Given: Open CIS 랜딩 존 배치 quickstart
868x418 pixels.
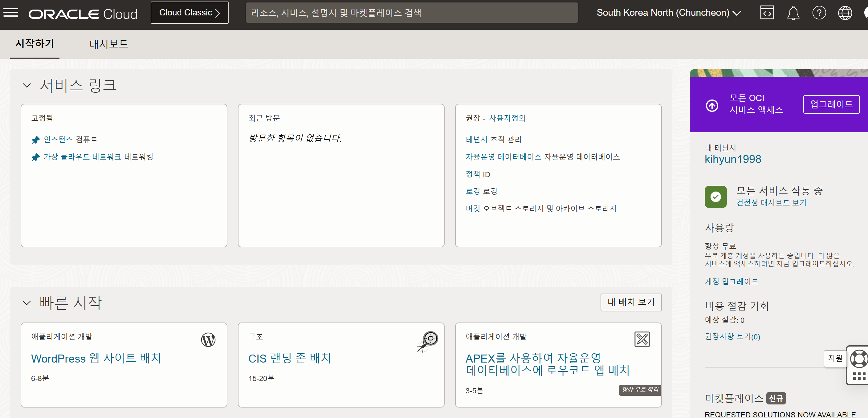Looking at the screenshot, I should pos(289,358).
